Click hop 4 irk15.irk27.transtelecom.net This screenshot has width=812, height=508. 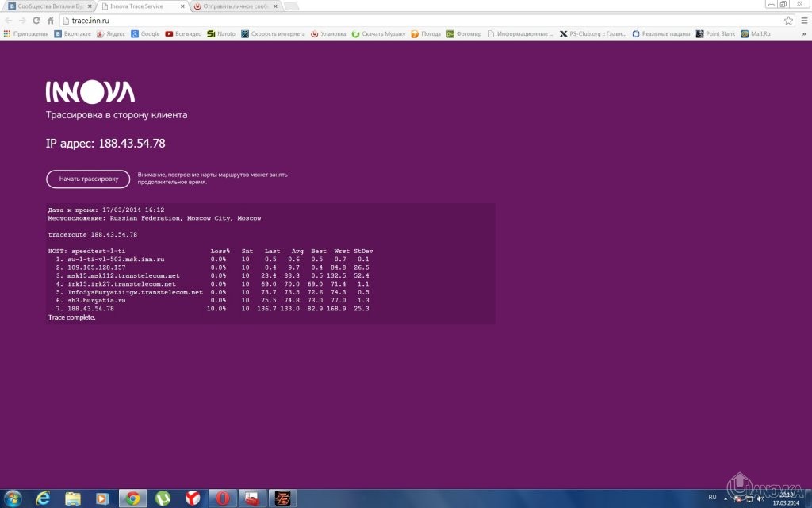coord(121,284)
